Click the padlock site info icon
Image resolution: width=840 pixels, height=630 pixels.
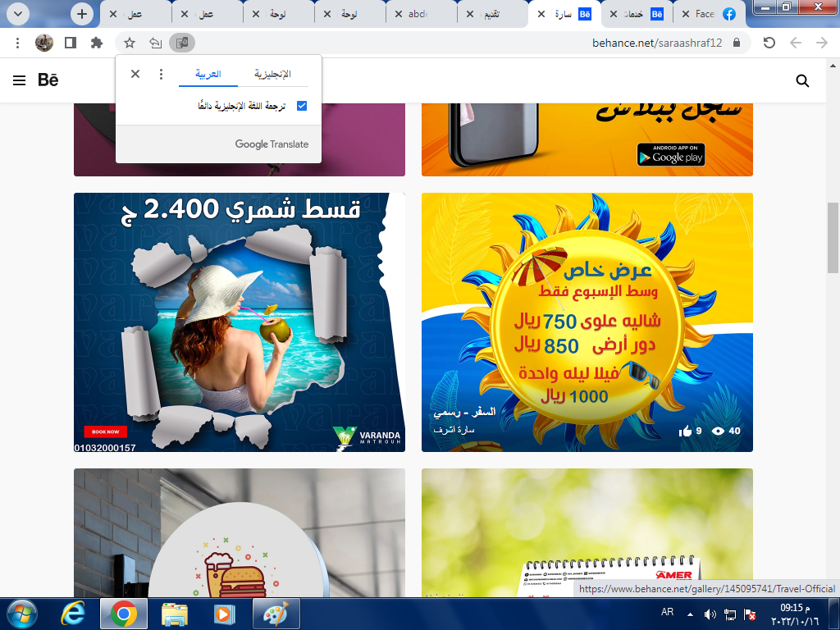pos(737,43)
